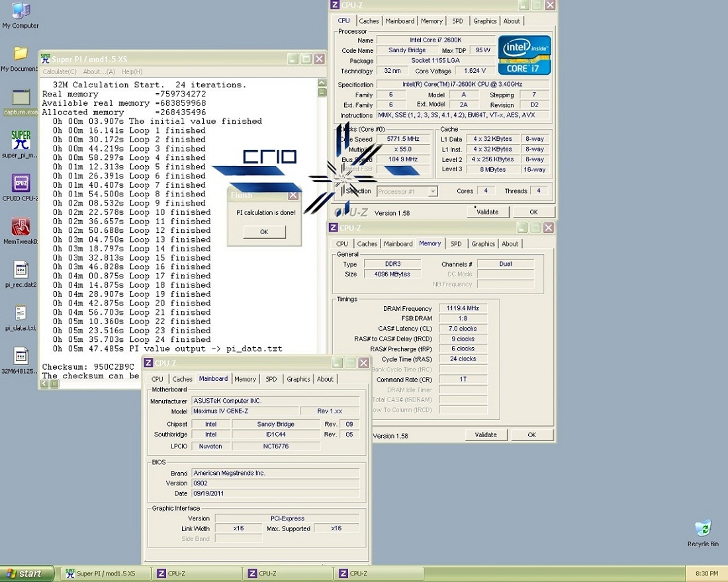
Task: Click Validate in the CPU-Z Memory window
Action: click(486, 435)
